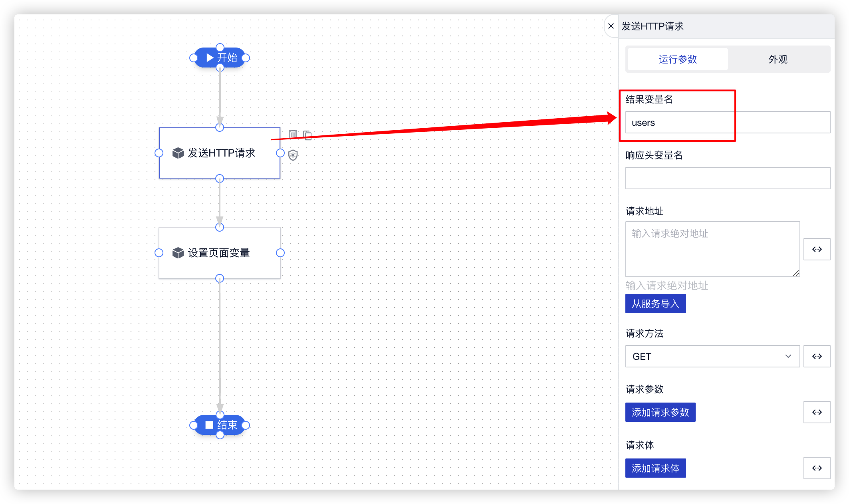849x504 pixels.
Task: Click the 添加请求参数 button
Action: [x=661, y=412]
